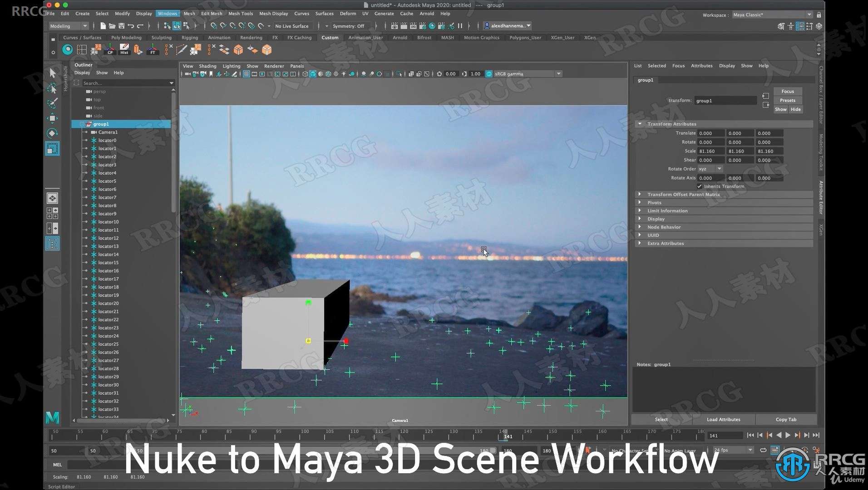Collapse the Transform Attributes section
The width and height of the screenshot is (868, 490).
640,124
